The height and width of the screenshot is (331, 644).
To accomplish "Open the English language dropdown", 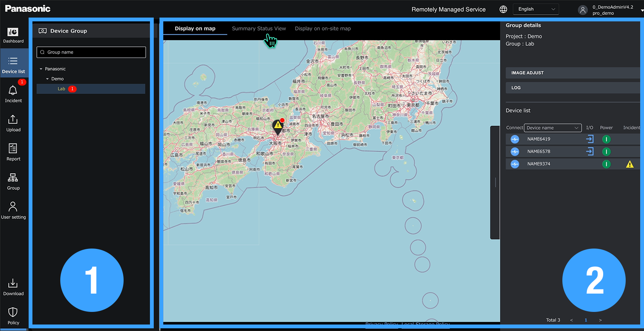I will tap(536, 9).
